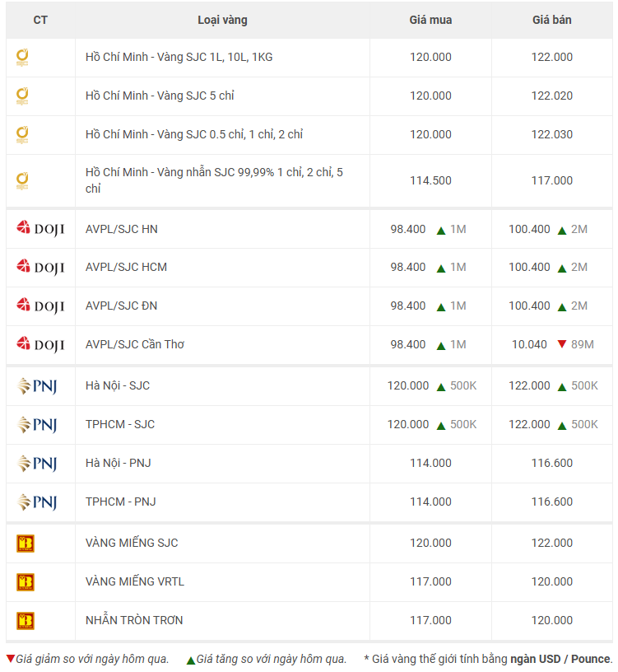Click DOJI logo in AVPL/SJC Cần Thơ row
Viewport: 618px width, 672px height.
click(40, 344)
